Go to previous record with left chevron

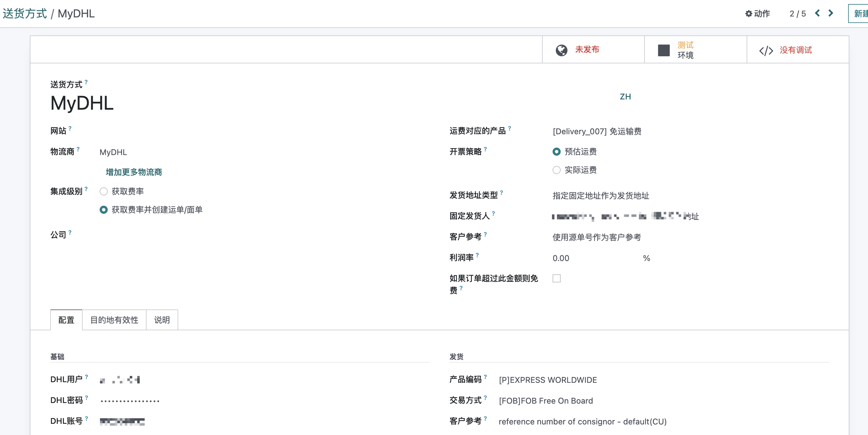(817, 13)
